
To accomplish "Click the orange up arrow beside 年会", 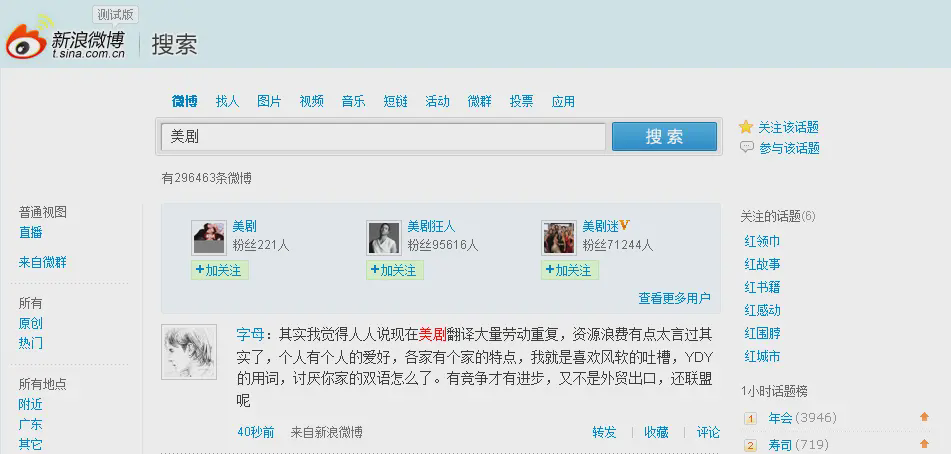I will coord(924,417).
